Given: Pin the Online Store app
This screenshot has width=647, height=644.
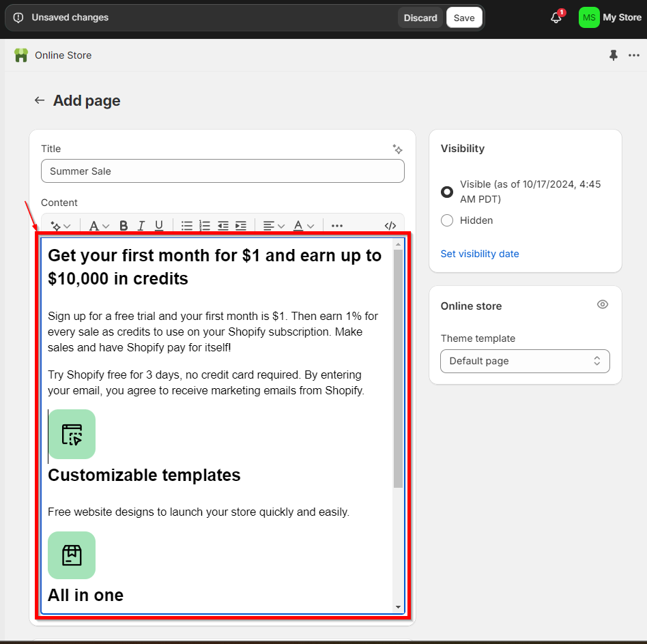Looking at the screenshot, I should 614,55.
